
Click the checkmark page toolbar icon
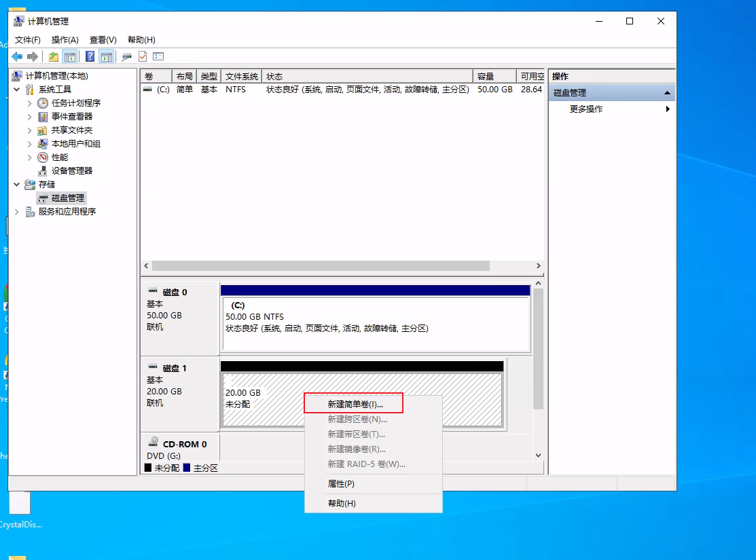click(x=143, y=57)
